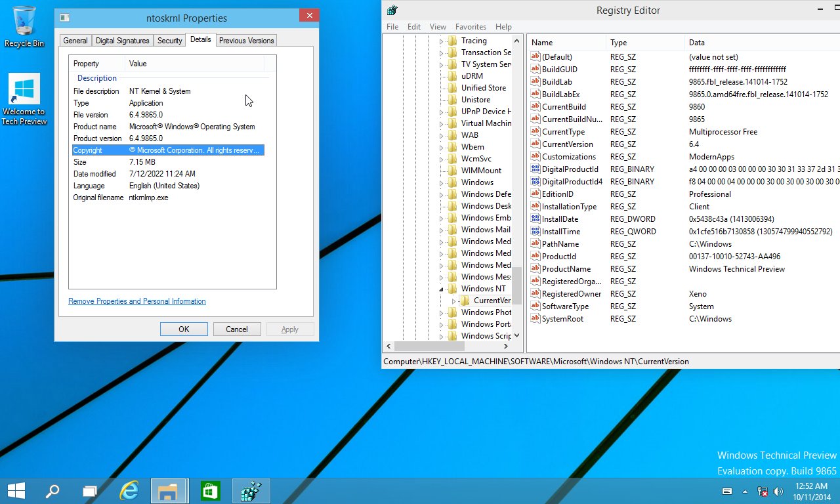
Task: Click the Unistore folder icon in tree
Action: pyautogui.click(x=452, y=100)
